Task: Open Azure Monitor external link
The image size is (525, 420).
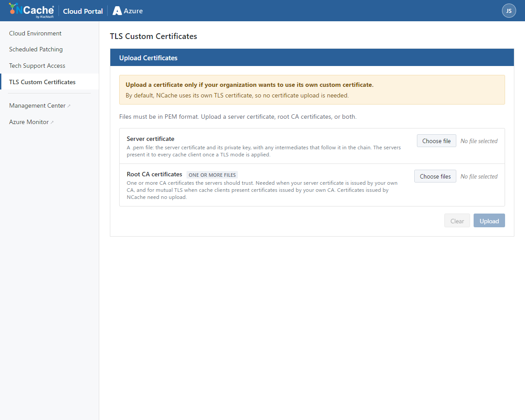Action: click(31, 122)
